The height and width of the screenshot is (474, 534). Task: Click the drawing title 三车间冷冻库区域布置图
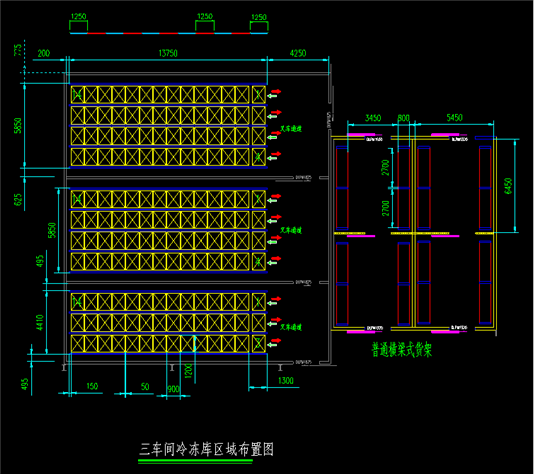pos(206,449)
